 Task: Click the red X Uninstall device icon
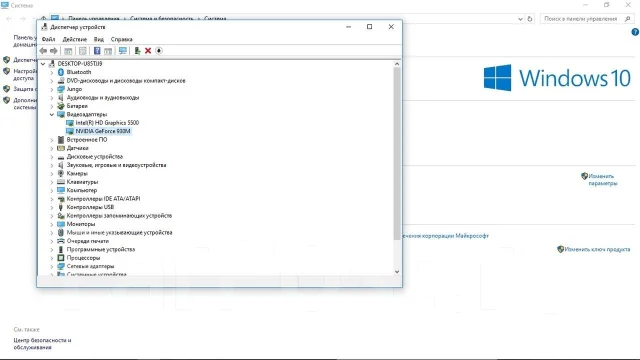pyautogui.click(x=148, y=51)
